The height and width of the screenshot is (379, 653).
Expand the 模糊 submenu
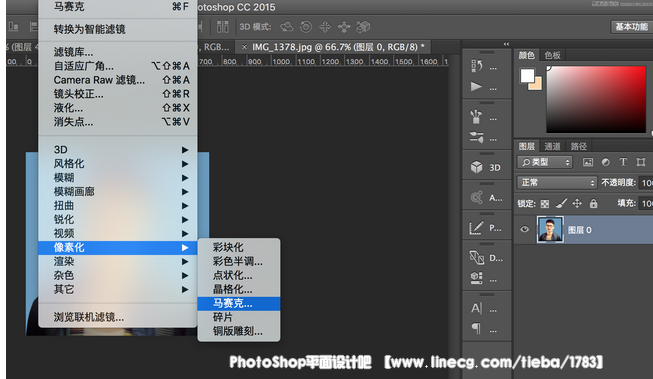118,177
